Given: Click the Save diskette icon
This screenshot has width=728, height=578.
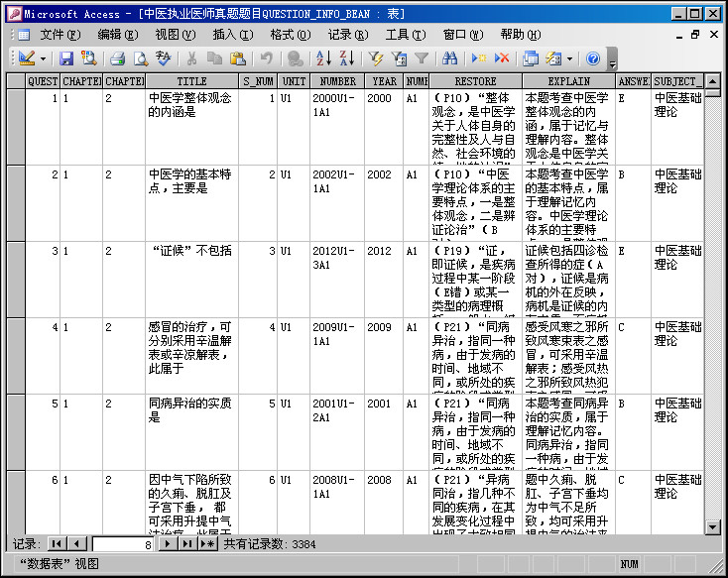Looking at the screenshot, I should tap(66, 58).
